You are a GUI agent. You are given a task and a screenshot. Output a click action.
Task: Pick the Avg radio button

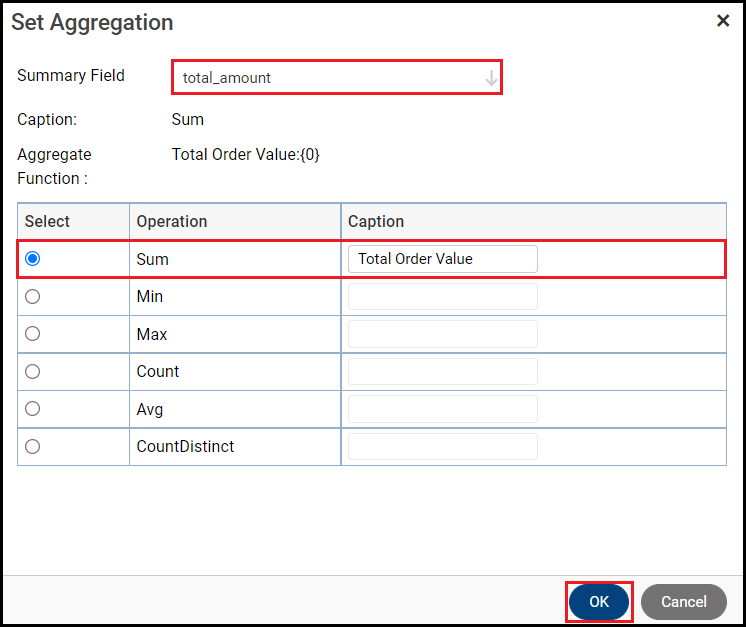tap(33, 409)
